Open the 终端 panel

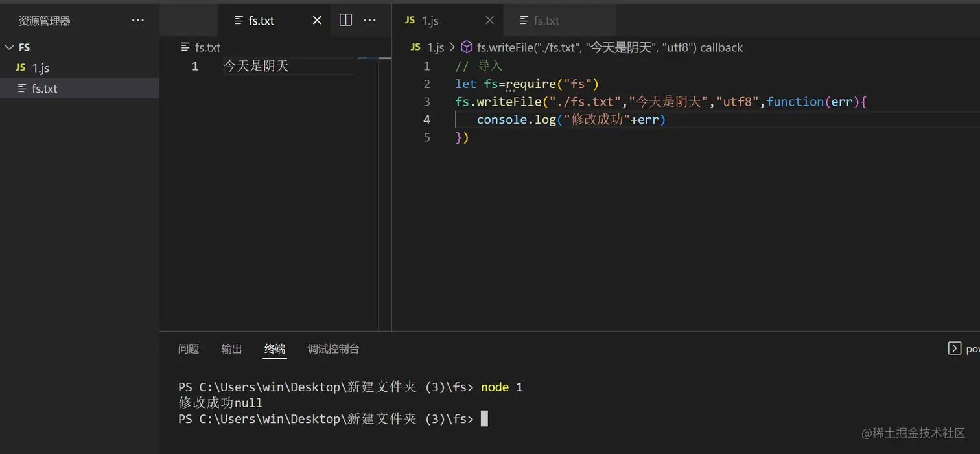274,348
